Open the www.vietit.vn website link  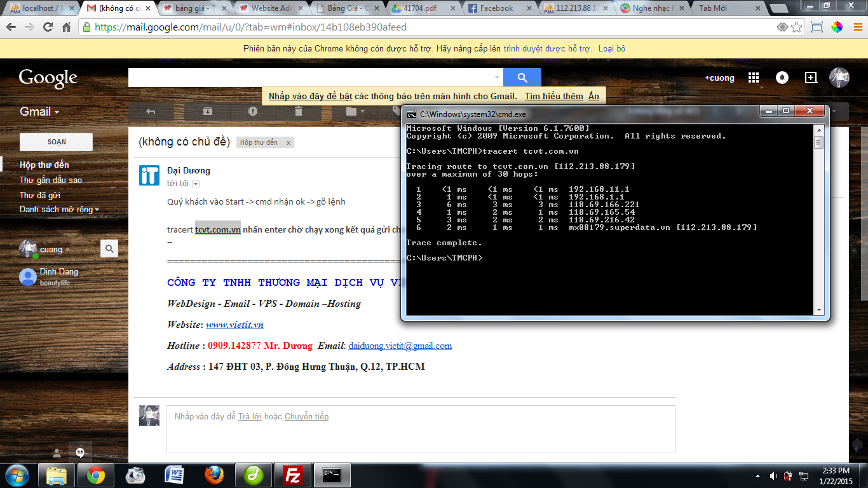(234, 325)
